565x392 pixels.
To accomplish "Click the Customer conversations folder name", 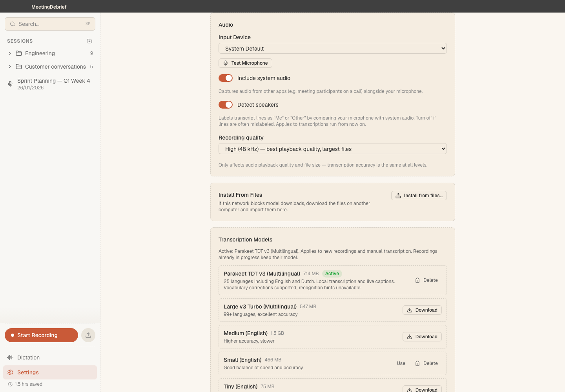I will [55, 67].
